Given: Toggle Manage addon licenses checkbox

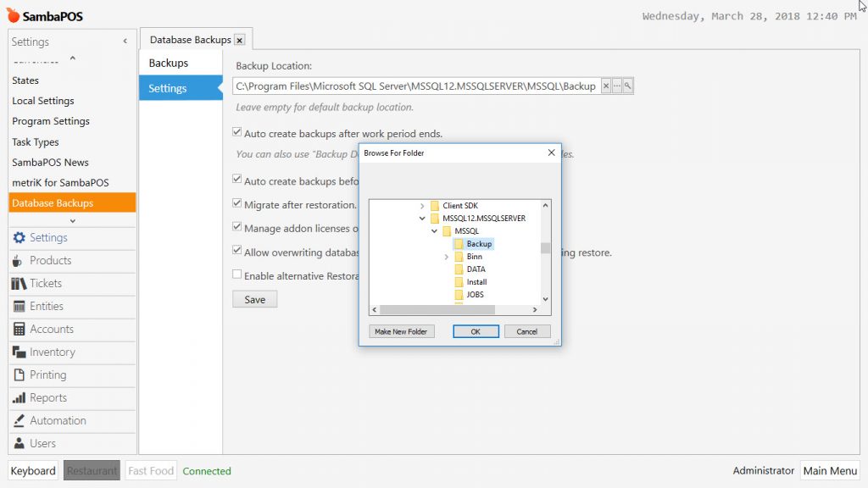Looking at the screenshot, I should (x=237, y=227).
